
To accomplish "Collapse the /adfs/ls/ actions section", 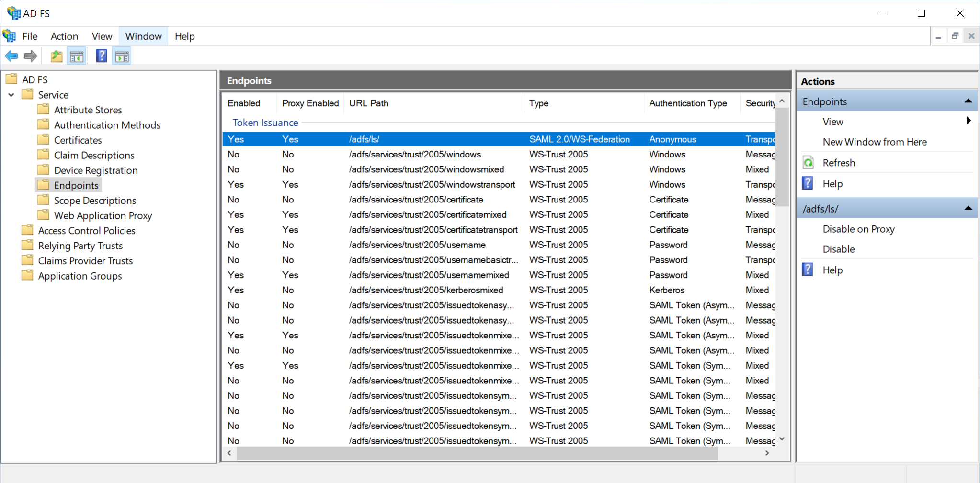I will pos(968,209).
